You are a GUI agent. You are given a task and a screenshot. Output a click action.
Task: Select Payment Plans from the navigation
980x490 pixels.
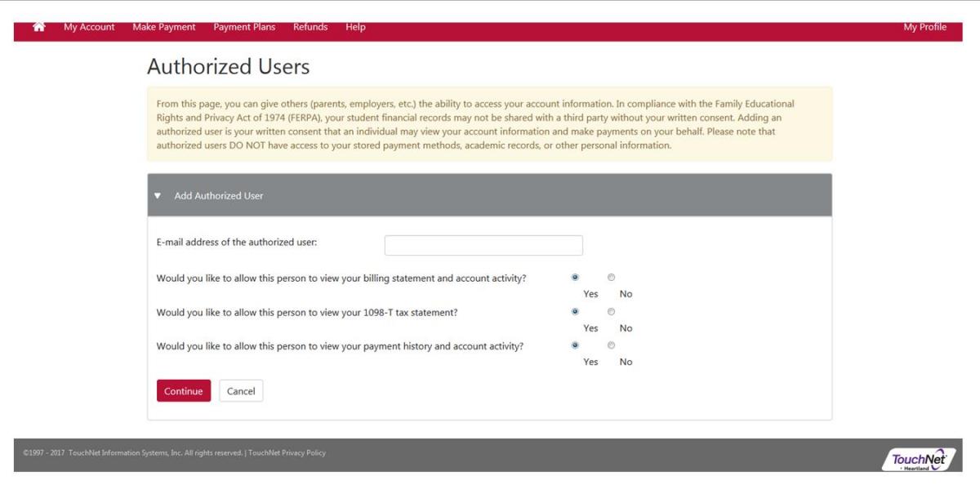244,26
